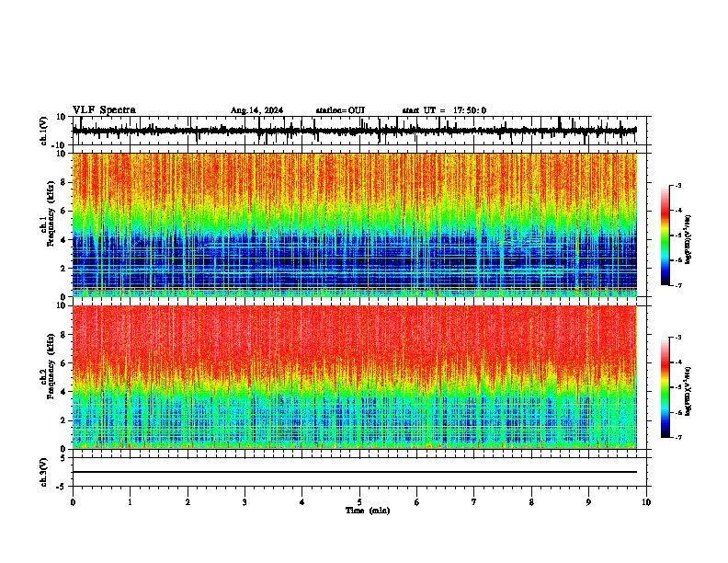Click the ch.1(V) waveform axis label

point(44,131)
